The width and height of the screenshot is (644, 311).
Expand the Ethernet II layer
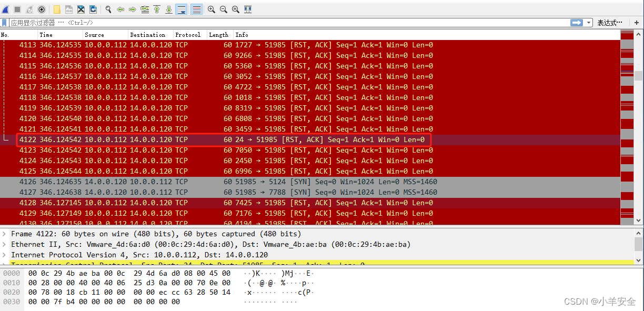[x=5, y=244]
